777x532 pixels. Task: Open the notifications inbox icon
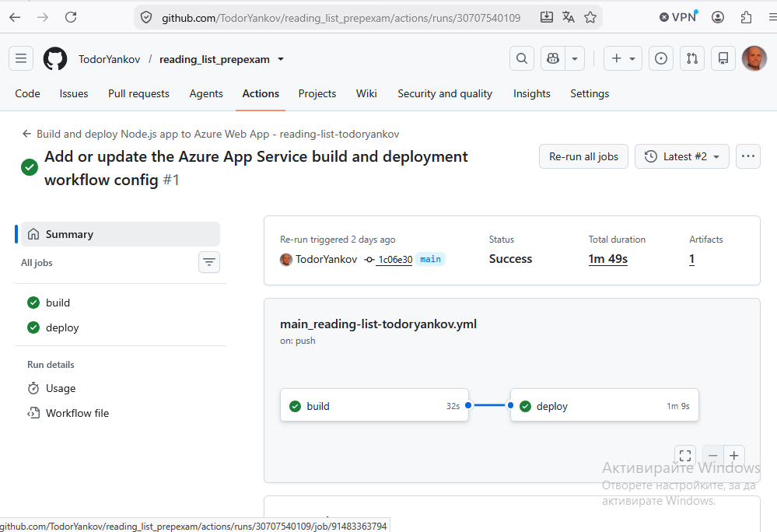[x=723, y=58]
